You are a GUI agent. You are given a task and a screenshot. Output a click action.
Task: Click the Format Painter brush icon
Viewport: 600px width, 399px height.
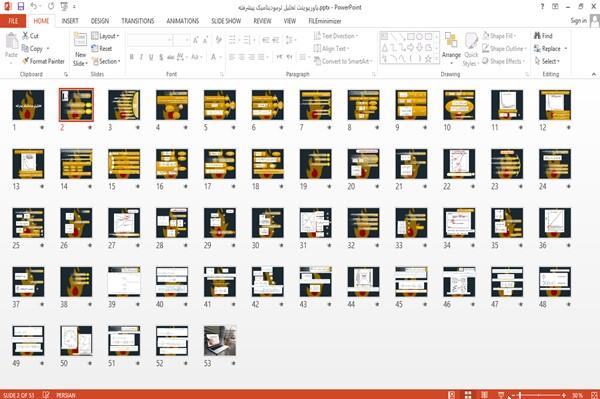coord(26,61)
